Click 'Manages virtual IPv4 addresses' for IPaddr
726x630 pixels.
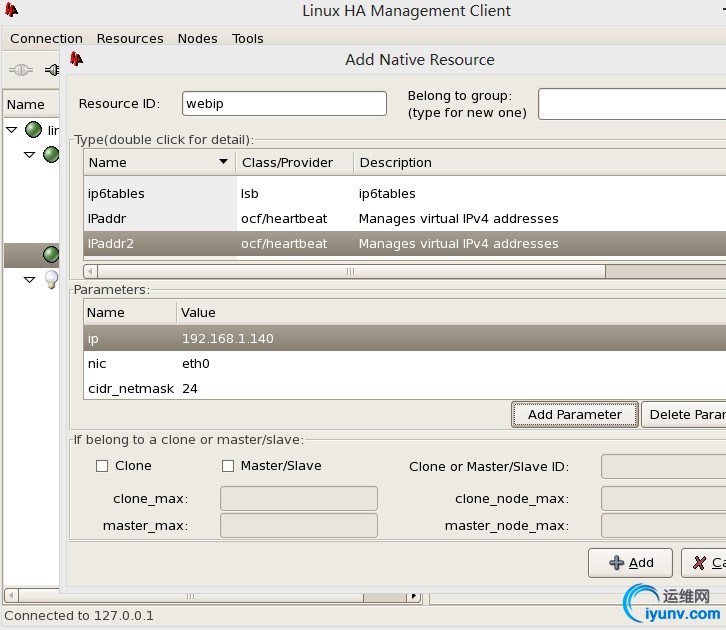point(458,218)
